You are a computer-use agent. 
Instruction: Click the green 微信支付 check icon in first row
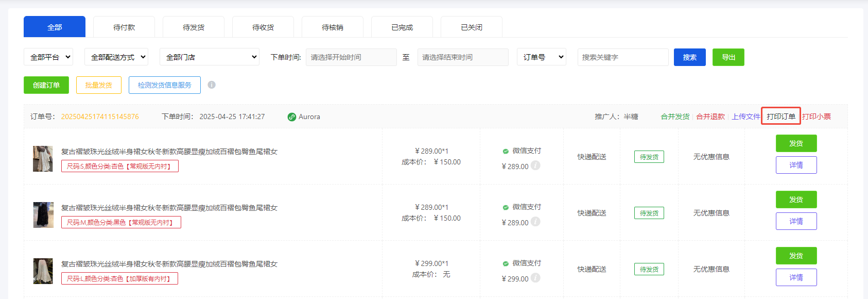click(x=506, y=151)
